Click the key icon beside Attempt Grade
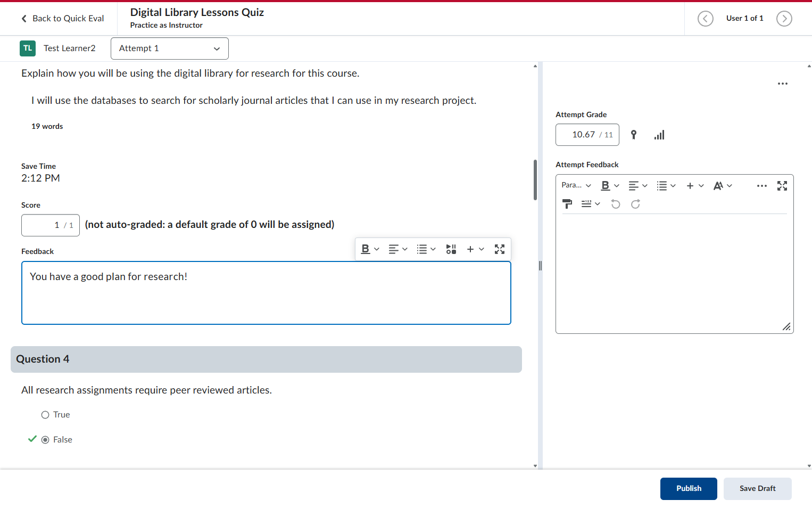 click(x=633, y=135)
